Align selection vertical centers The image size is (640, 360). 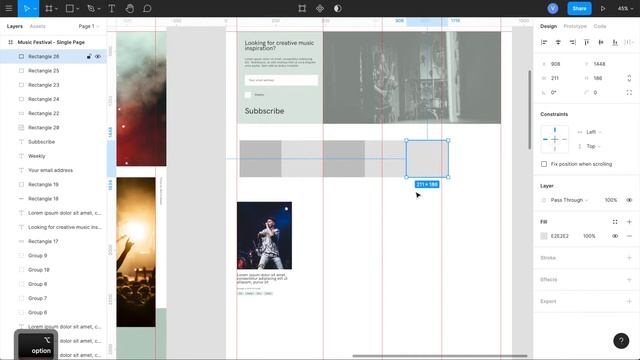[x=601, y=42]
